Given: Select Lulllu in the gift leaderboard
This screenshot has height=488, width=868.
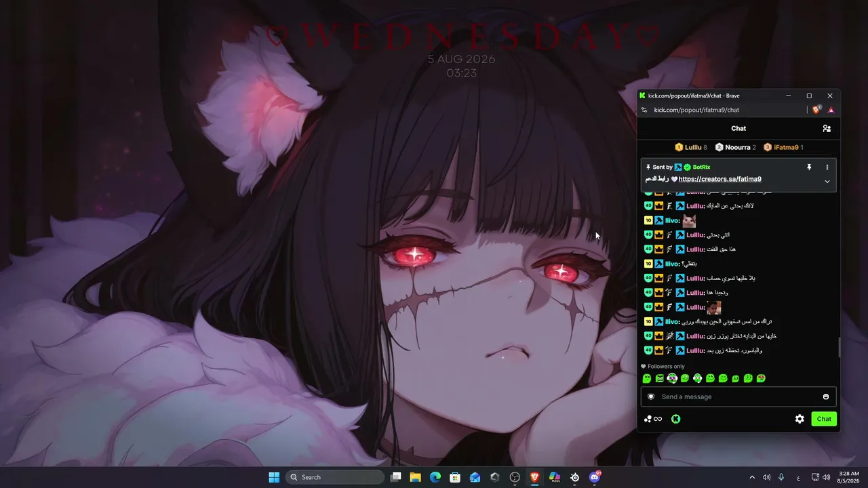Looking at the screenshot, I should click(x=691, y=147).
